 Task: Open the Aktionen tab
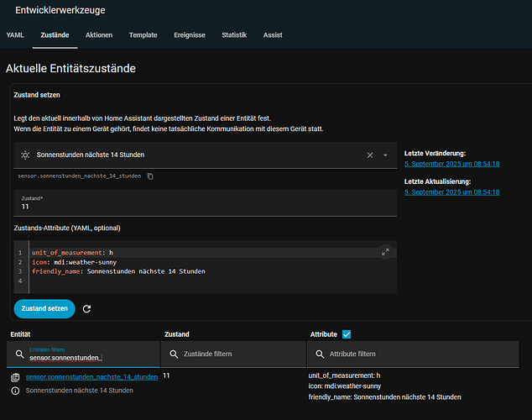99,35
